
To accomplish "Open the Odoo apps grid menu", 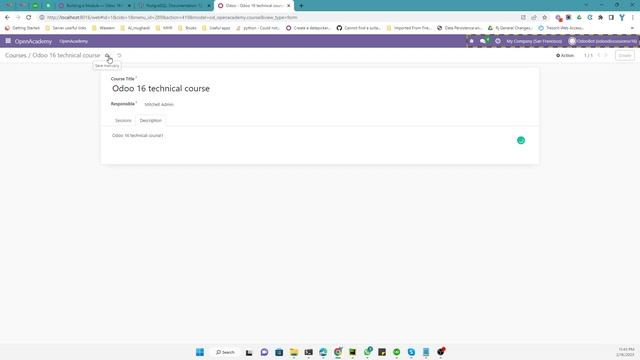I will [x=8, y=41].
